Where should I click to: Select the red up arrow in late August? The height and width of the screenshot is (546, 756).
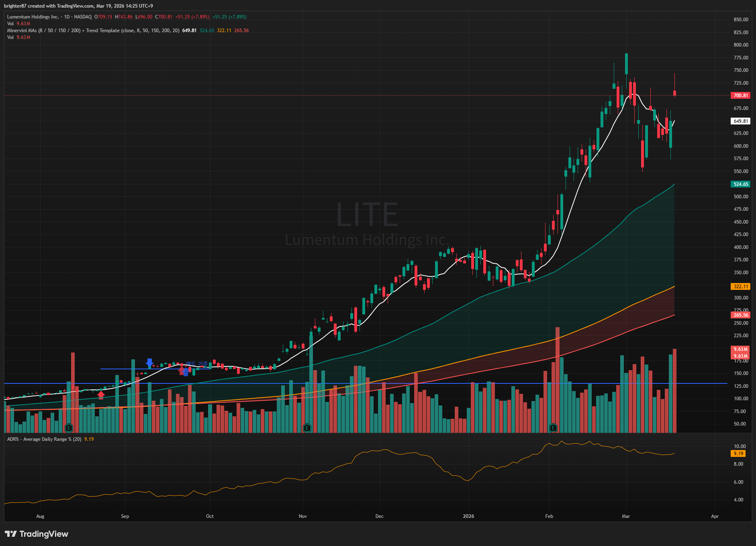coord(101,395)
